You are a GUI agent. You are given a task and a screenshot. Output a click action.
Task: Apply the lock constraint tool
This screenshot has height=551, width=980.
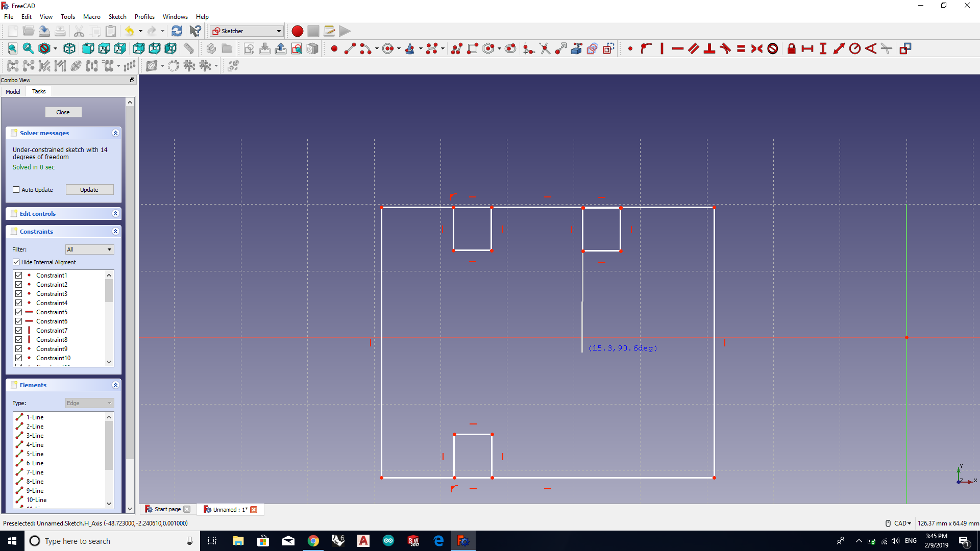click(x=791, y=49)
